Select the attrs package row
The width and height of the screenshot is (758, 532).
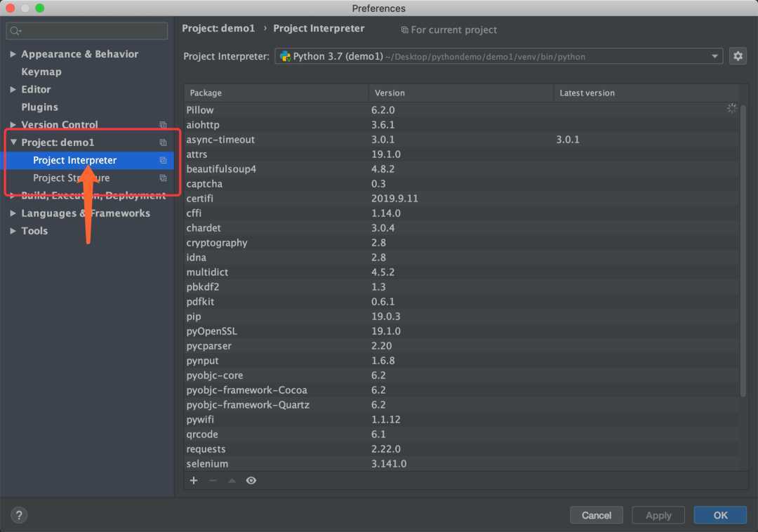[461, 154]
